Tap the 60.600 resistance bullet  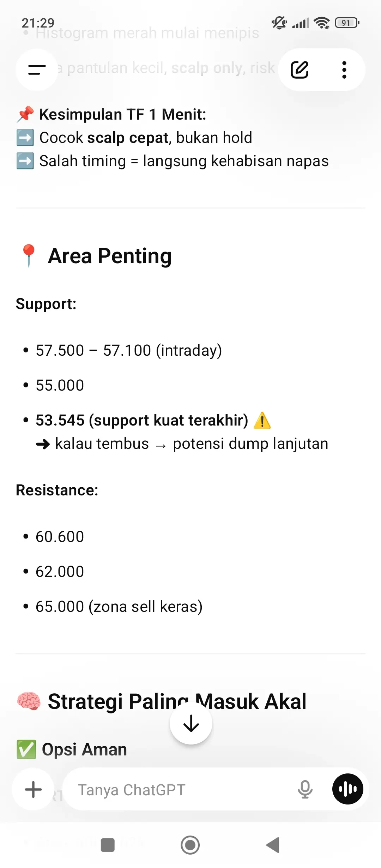pos(60,537)
